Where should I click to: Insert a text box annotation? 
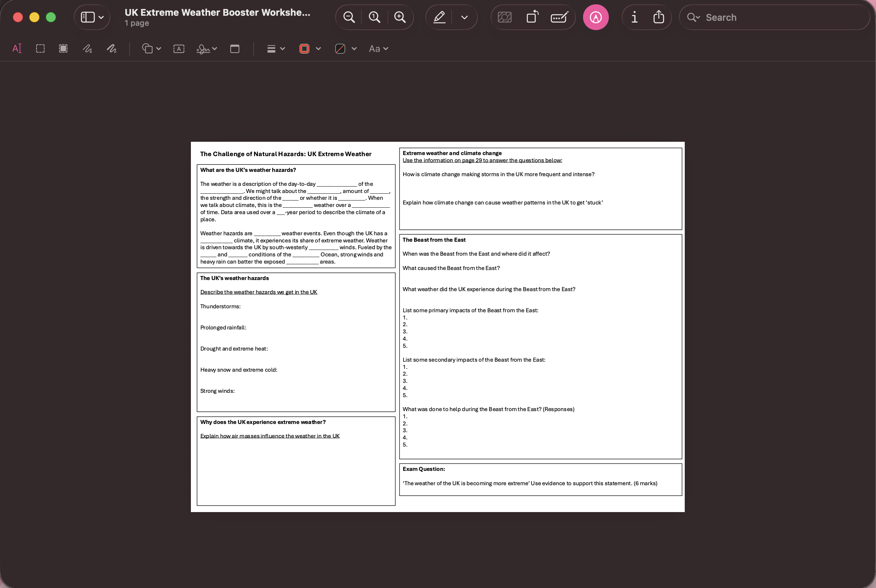point(179,48)
